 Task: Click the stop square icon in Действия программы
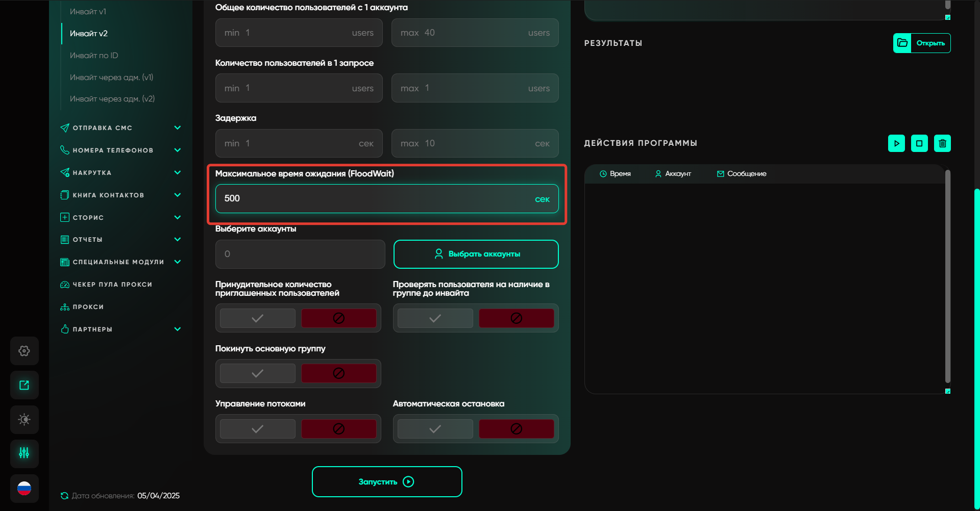click(x=919, y=143)
